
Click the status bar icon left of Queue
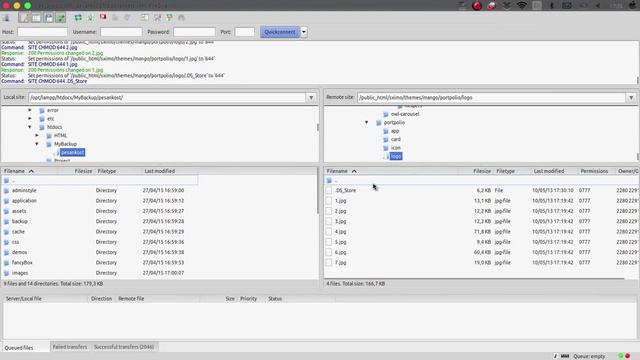point(565,356)
